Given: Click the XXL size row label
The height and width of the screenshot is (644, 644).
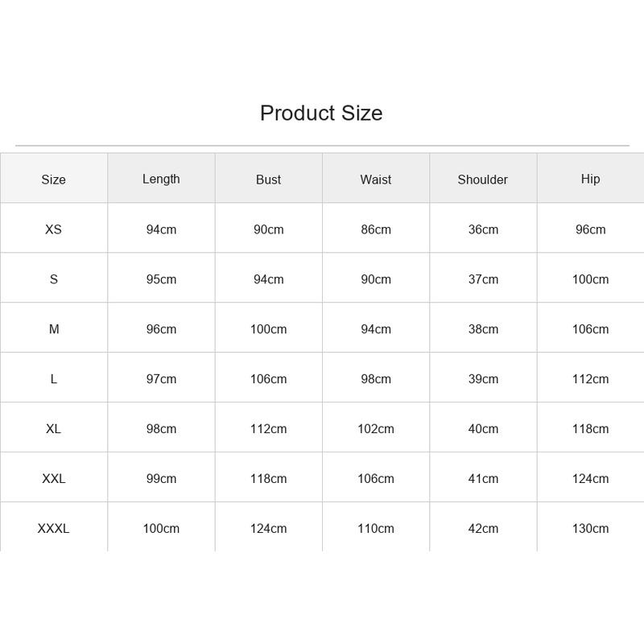Looking at the screenshot, I should tap(53, 478).
